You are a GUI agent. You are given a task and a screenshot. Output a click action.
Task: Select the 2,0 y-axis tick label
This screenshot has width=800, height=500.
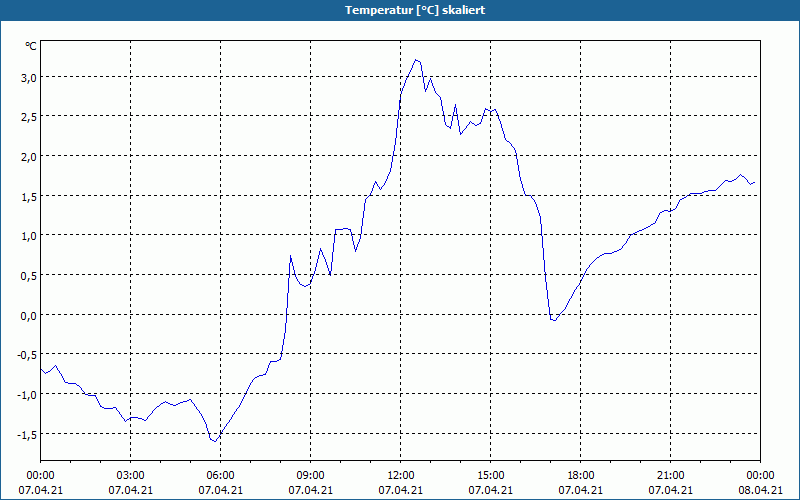[x=29, y=157]
